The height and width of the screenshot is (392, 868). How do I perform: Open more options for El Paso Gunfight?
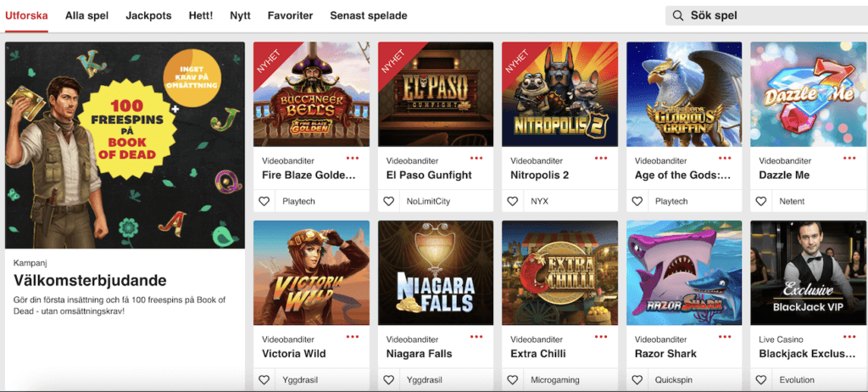pyautogui.click(x=476, y=158)
